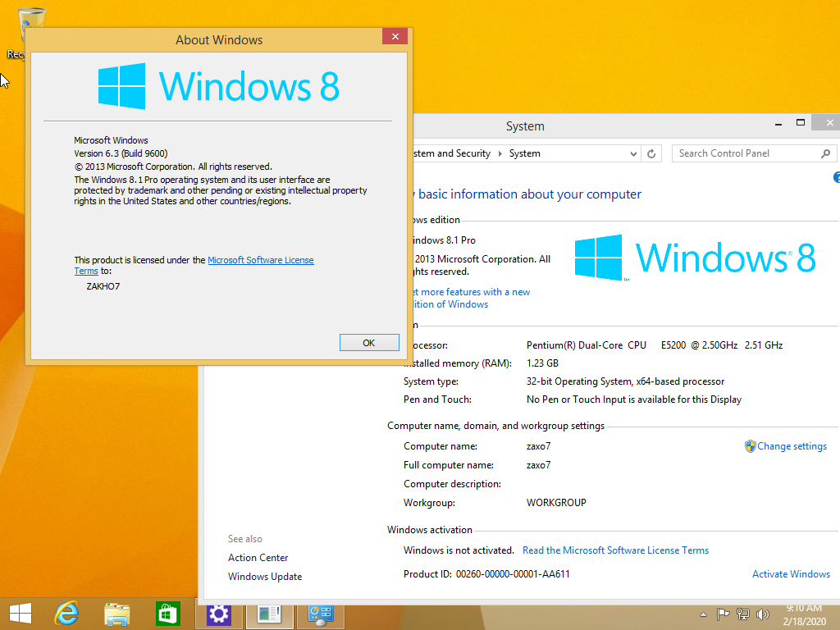The image size is (840, 630).
Task: Click the WORKGROUP workgroup value
Action: (556, 503)
